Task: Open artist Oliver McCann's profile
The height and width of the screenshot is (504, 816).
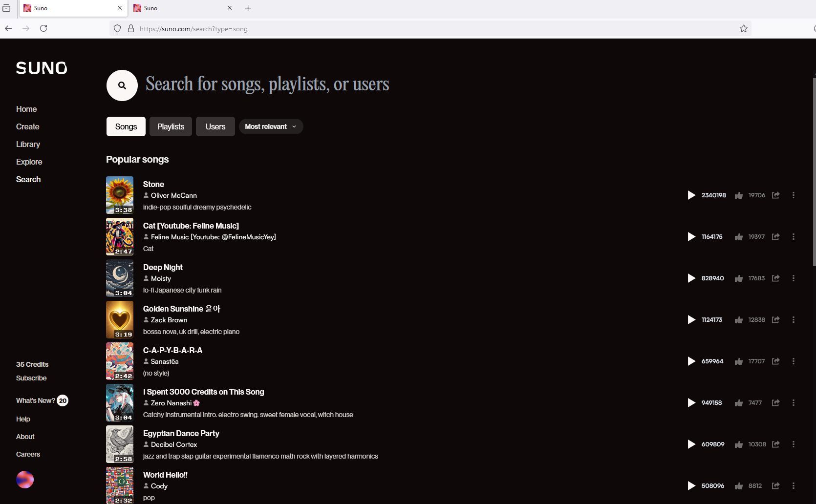Action: point(173,195)
